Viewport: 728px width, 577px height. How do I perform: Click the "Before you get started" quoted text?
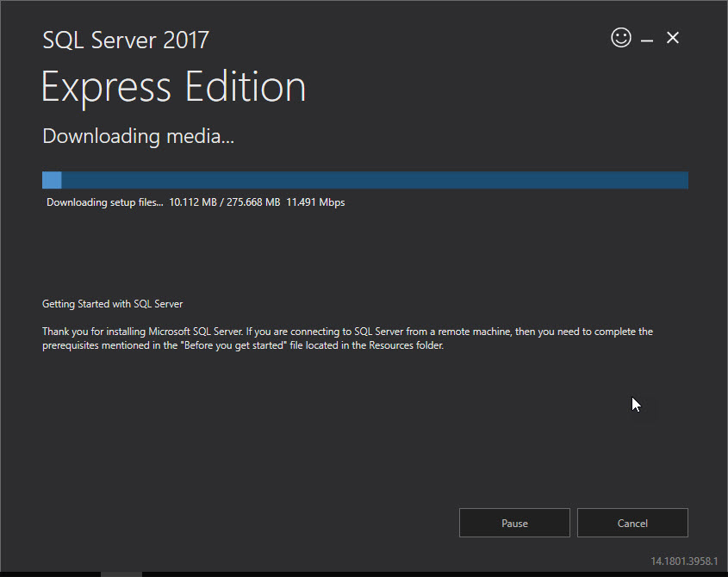233,345
